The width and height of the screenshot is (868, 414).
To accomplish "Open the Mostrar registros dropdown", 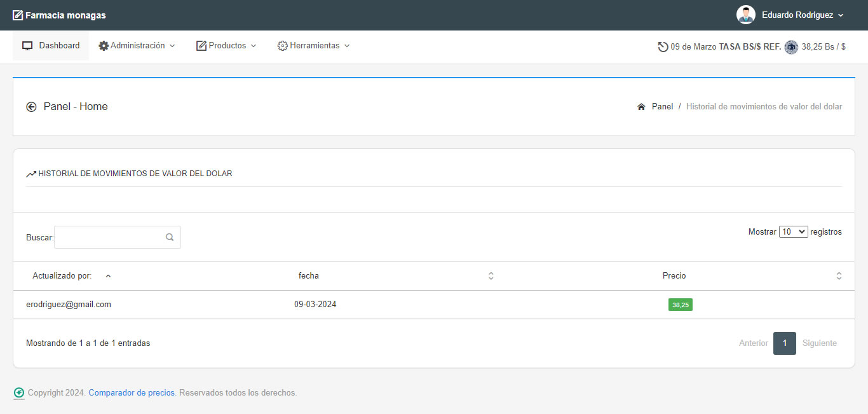I will point(793,232).
